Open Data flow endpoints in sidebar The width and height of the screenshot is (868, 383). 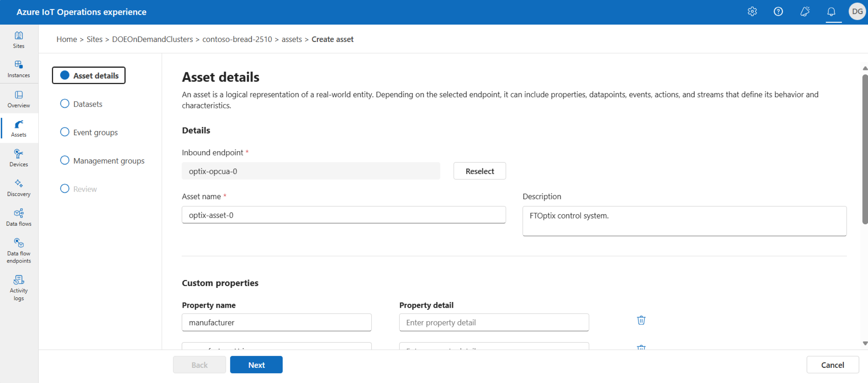[x=19, y=251]
